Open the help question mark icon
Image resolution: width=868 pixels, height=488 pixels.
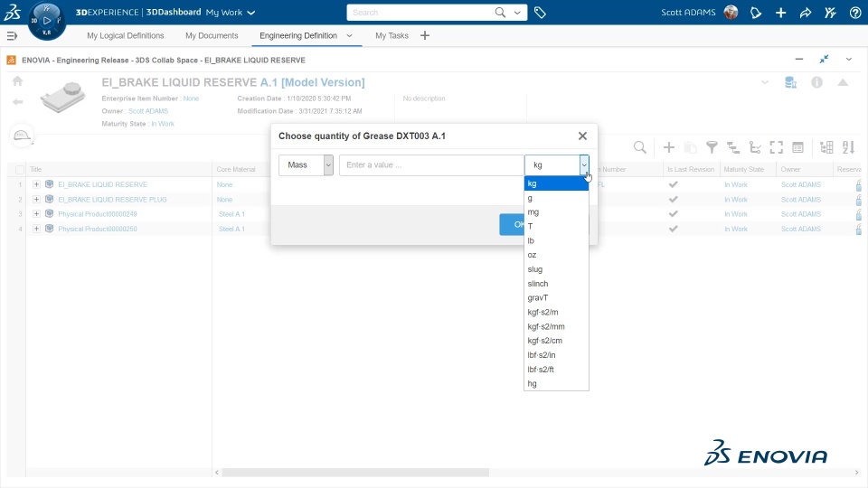pyautogui.click(x=855, y=13)
